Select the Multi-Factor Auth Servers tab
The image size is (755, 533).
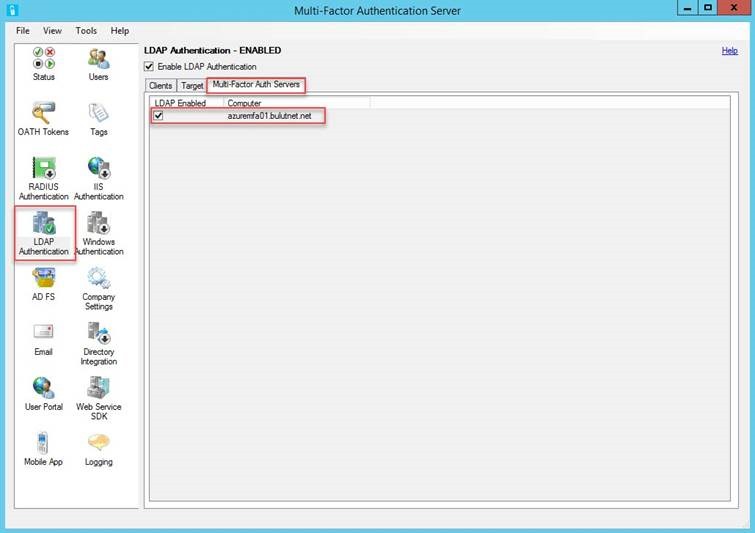256,84
